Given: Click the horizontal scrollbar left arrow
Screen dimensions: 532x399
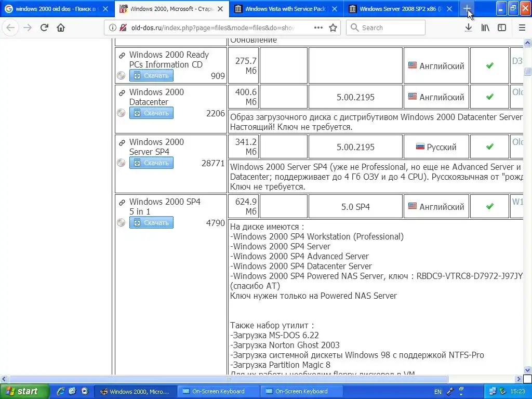Looking at the screenshot, I should [4, 379].
